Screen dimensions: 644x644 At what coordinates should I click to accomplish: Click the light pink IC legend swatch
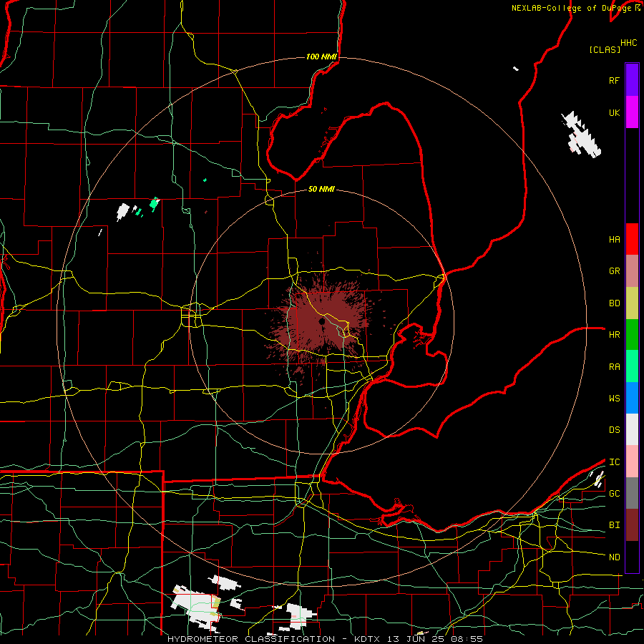pyautogui.click(x=632, y=462)
